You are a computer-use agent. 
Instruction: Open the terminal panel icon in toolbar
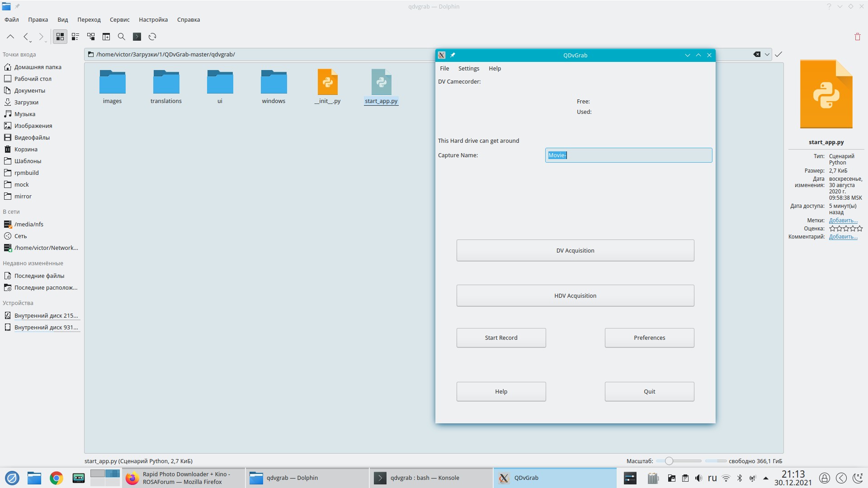coord(137,37)
